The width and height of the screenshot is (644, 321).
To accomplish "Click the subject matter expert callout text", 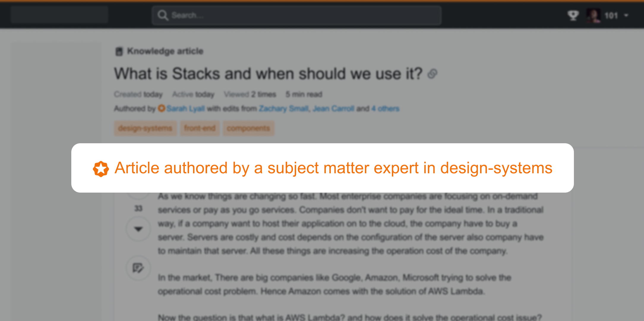I will [x=333, y=168].
